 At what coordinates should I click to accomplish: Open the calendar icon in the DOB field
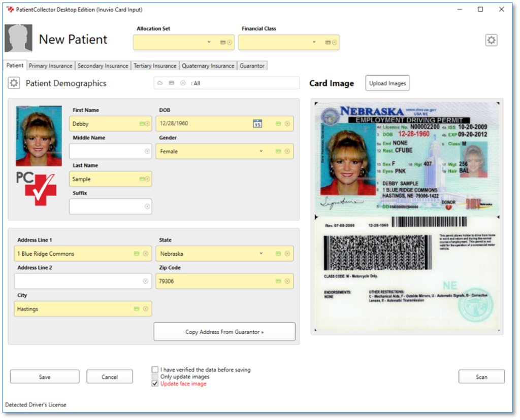(x=257, y=123)
